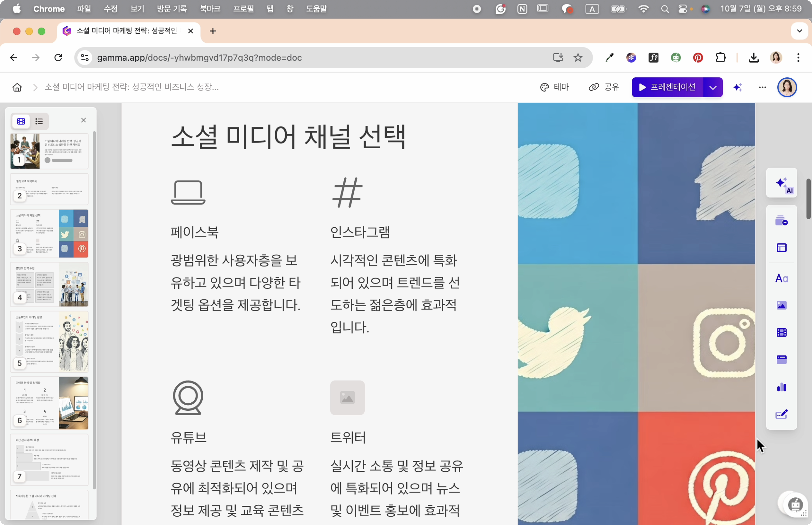812x525 pixels.
Task: Select the webcam icon above 유튜브
Action: [188, 398]
